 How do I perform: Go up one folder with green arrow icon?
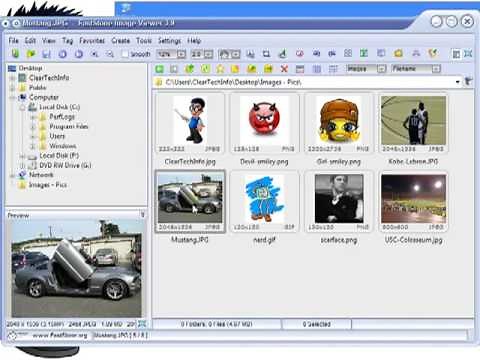[x=190, y=69]
